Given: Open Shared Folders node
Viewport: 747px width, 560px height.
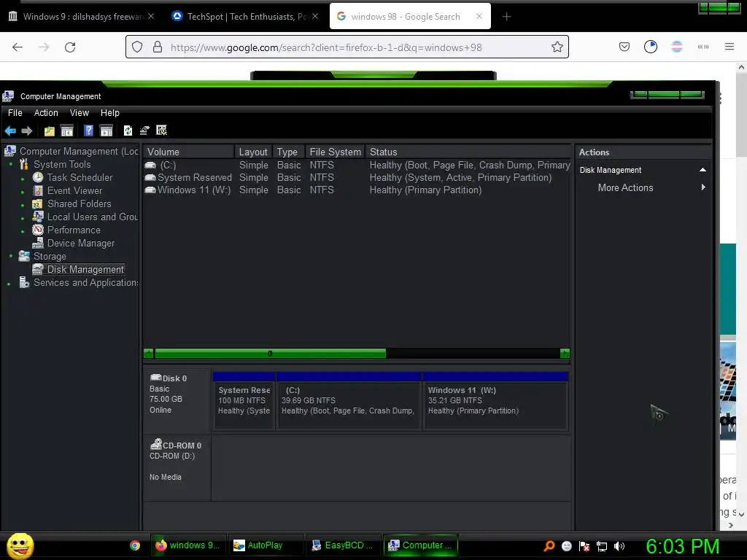Looking at the screenshot, I should pyautogui.click(x=79, y=204).
